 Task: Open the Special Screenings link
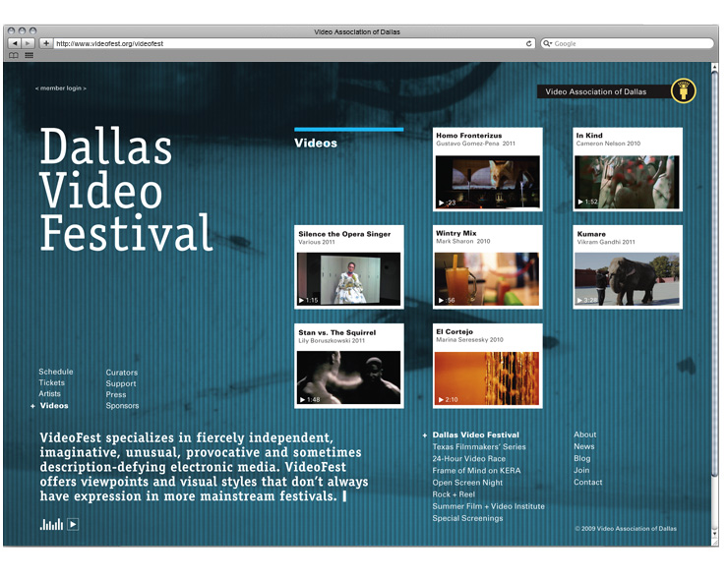467,518
